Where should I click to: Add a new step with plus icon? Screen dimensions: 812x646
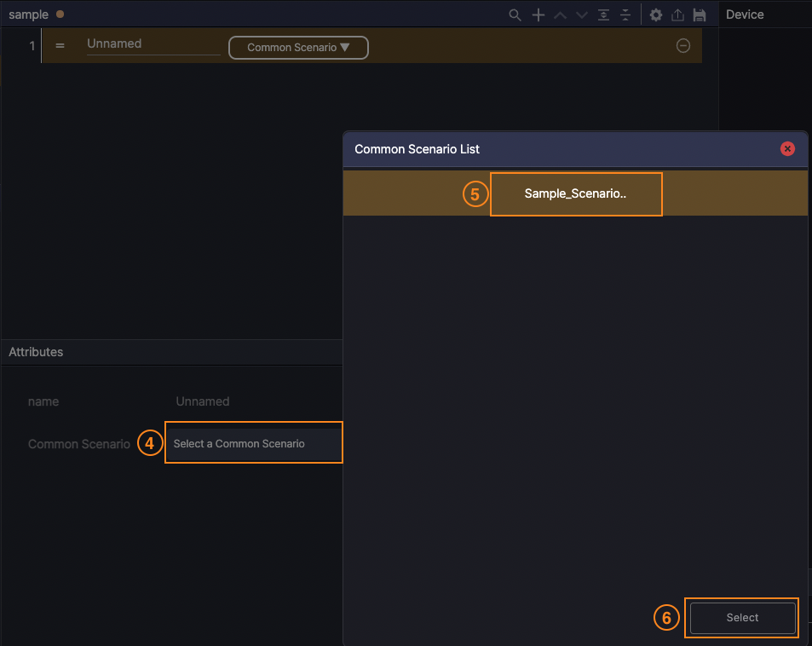pos(538,15)
